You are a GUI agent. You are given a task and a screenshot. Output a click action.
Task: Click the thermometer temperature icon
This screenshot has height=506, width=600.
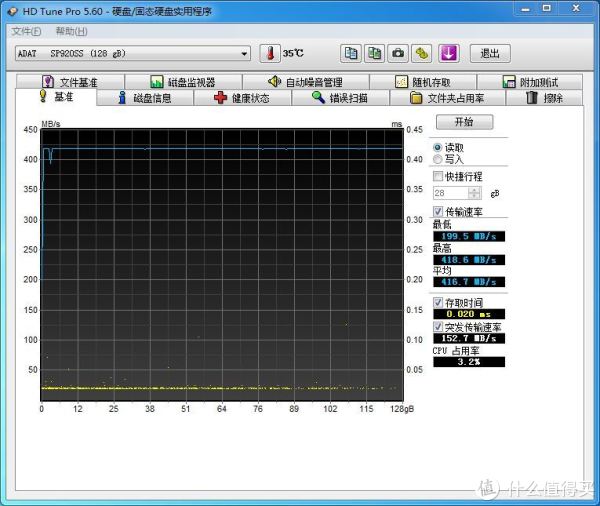pos(270,53)
